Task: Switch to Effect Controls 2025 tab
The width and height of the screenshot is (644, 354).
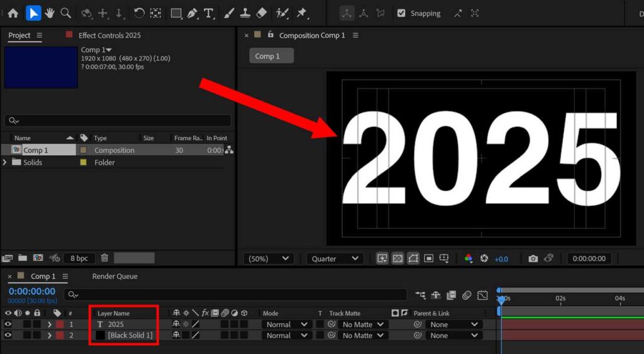Action: point(109,35)
